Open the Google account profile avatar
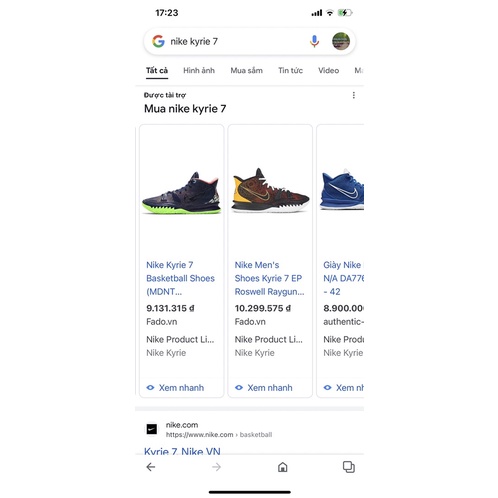The image size is (498, 498). pyautogui.click(x=341, y=41)
